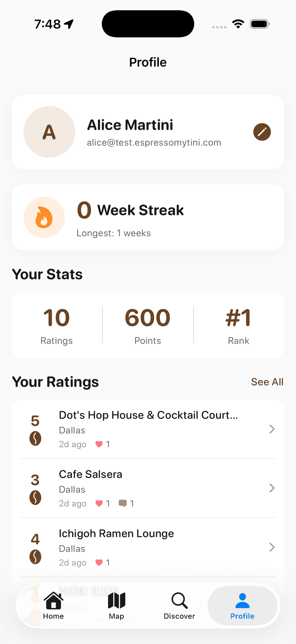Tap coffee bean icon under Cafe Salsera rating
The width and height of the screenshot is (296, 644).
[x=35, y=498]
